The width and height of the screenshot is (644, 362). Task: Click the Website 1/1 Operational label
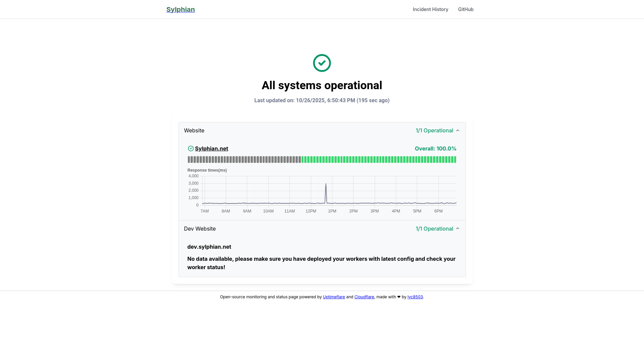point(434,130)
